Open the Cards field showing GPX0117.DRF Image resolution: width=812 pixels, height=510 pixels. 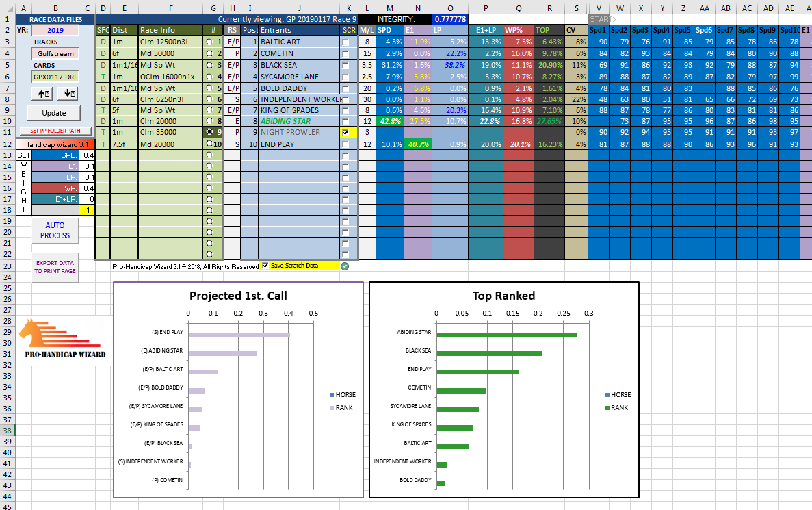click(54, 77)
